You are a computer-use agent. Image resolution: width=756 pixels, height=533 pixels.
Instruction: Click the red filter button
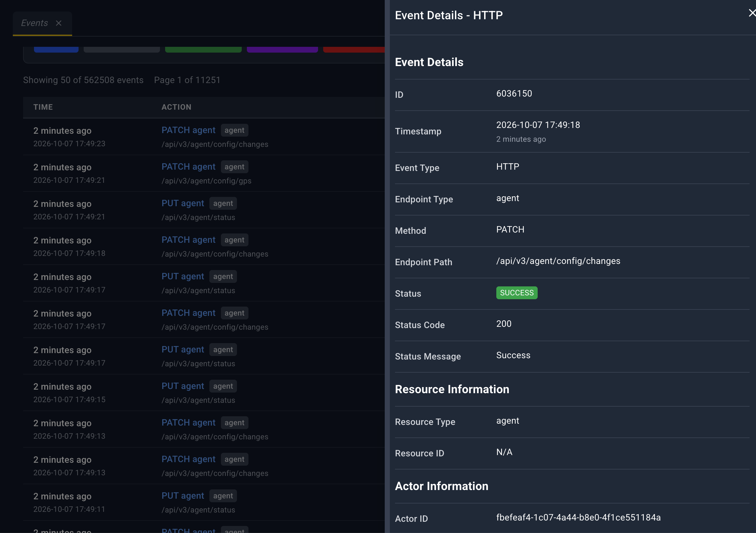(354, 49)
